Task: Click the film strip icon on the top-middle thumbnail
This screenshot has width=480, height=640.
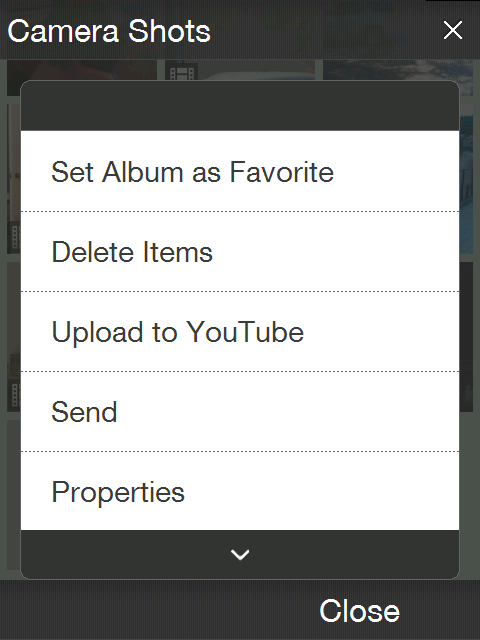Action: [x=182, y=72]
